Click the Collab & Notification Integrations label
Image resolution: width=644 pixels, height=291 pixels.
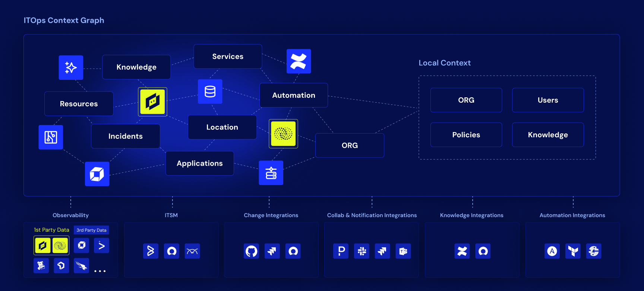[x=372, y=215]
